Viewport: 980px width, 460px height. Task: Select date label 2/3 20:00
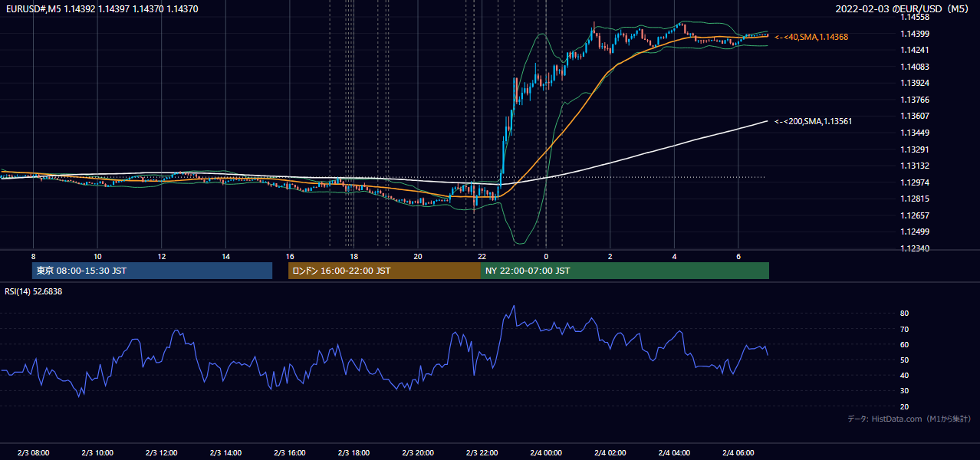[418, 453]
